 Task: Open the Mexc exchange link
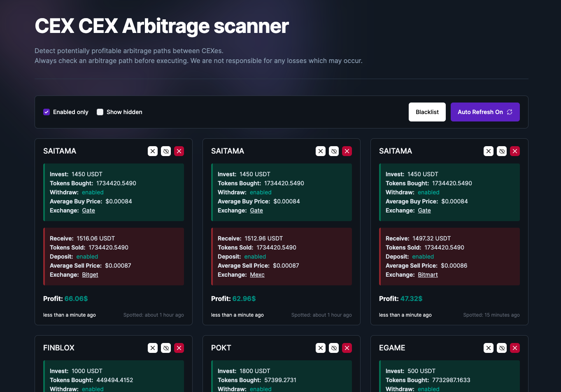pyautogui.click(x=257, y=275)
